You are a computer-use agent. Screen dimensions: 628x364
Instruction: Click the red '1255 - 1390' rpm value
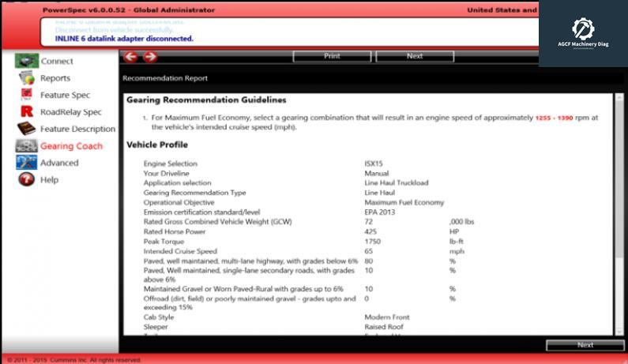click(554, 118)
